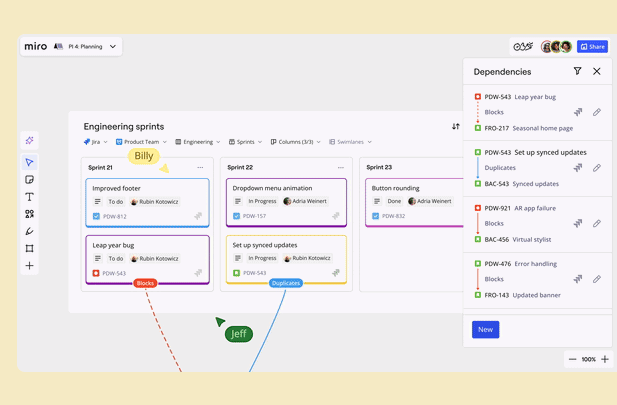This screenshot has height=405, width=617.
Task: Toggle checkbox on PDW-832 card
Action: pyautogui.click(x=376, y=216)
